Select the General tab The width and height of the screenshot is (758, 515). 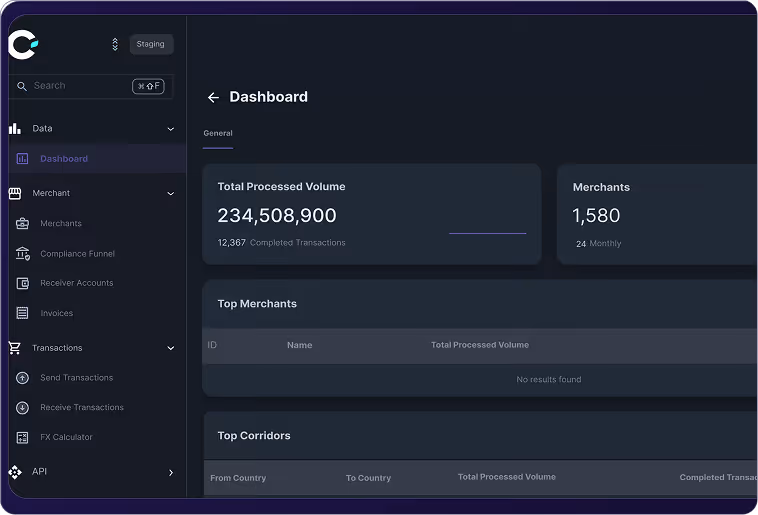(x=218, y=133)
